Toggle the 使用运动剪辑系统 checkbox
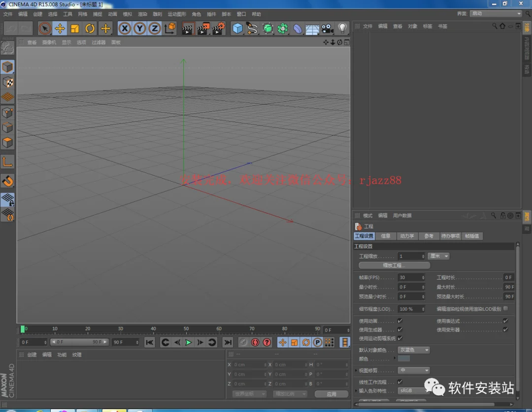Image resolution: width=532 pixels, height=412 pixels. tap(400, 338)
